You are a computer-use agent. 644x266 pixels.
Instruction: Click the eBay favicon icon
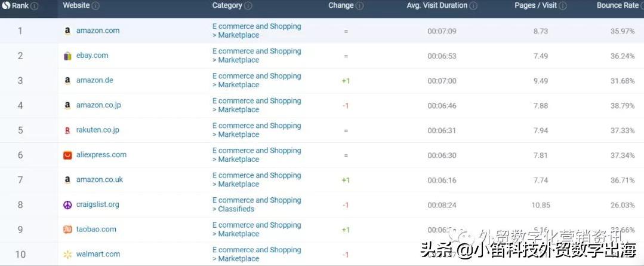(67, 56)
